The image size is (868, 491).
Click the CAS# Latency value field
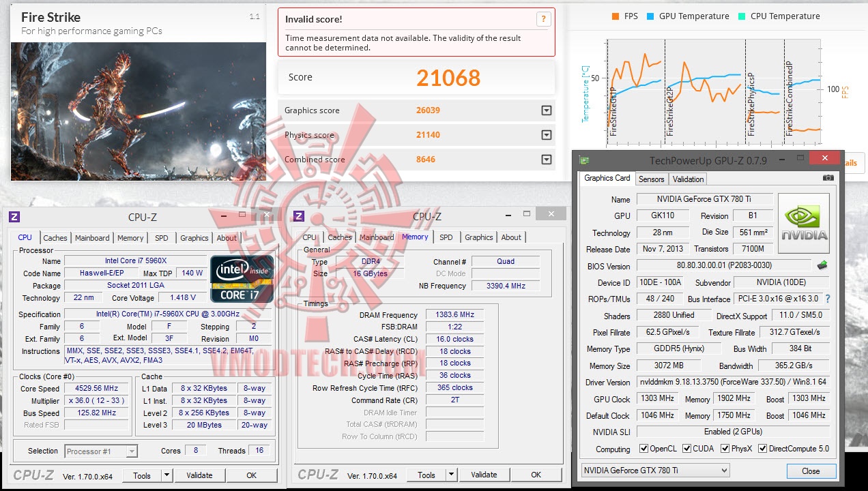(455, 339)
